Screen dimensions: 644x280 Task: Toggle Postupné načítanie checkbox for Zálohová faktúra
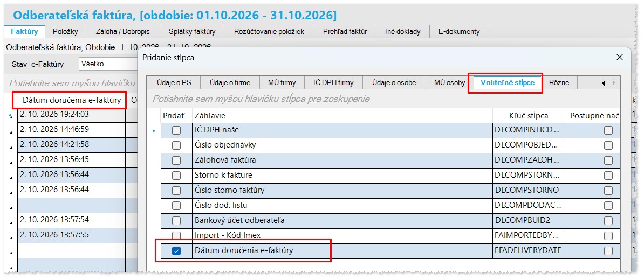[x=608, y=160]
